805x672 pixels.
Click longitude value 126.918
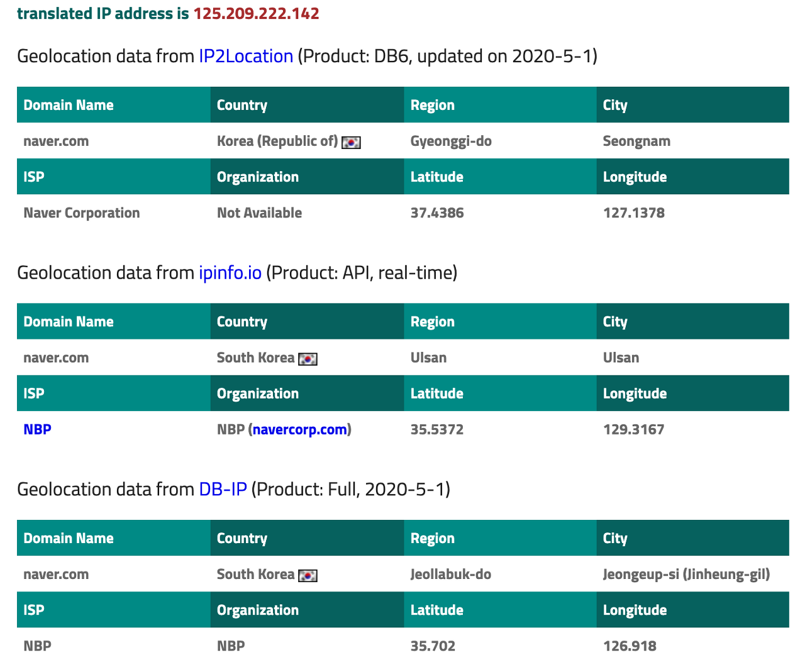(x=630, y=646)
